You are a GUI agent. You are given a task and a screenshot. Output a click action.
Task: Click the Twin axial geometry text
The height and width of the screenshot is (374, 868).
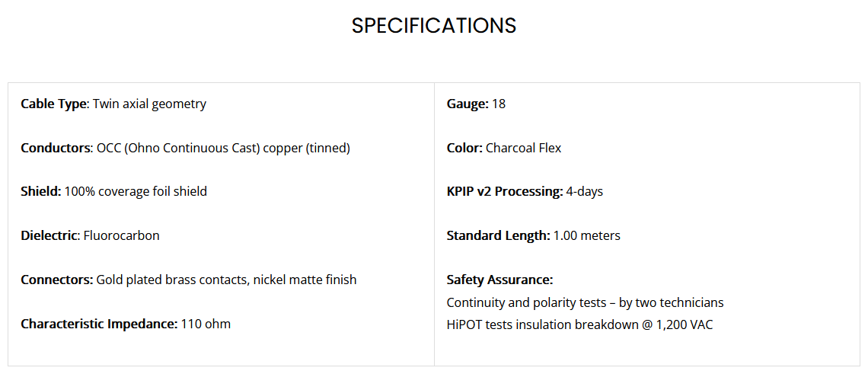click(149, 104)
